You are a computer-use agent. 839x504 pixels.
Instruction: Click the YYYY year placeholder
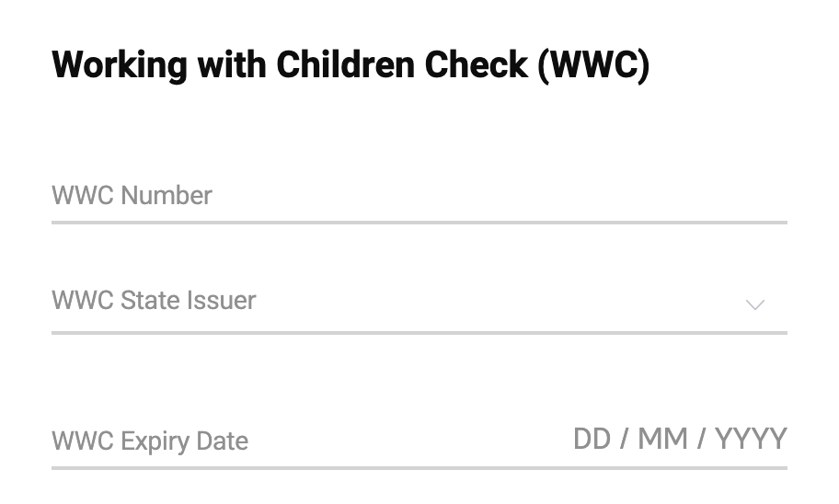752,440
